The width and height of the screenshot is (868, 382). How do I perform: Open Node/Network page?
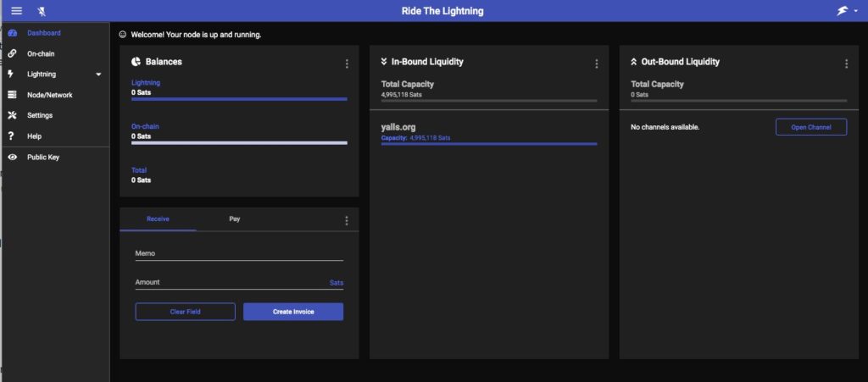(50, 95)
